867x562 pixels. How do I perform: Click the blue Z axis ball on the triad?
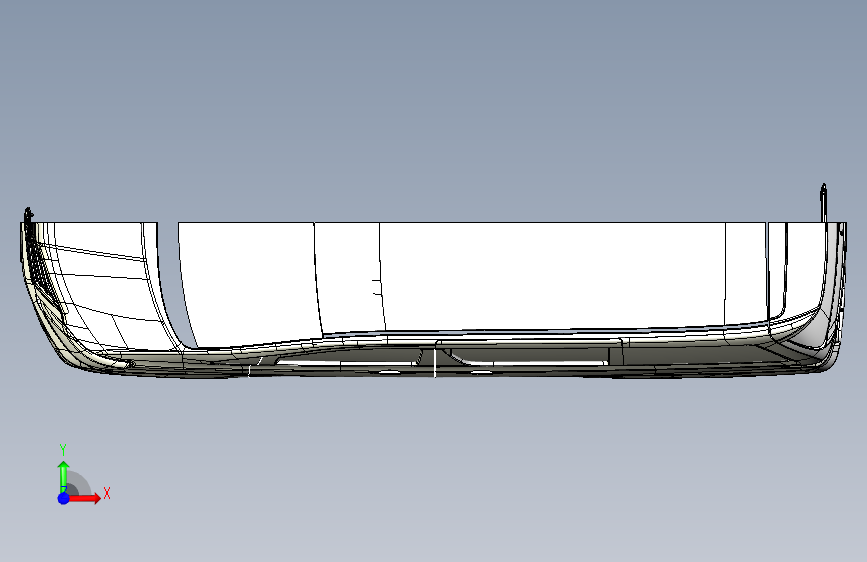[x=64, y=498]
